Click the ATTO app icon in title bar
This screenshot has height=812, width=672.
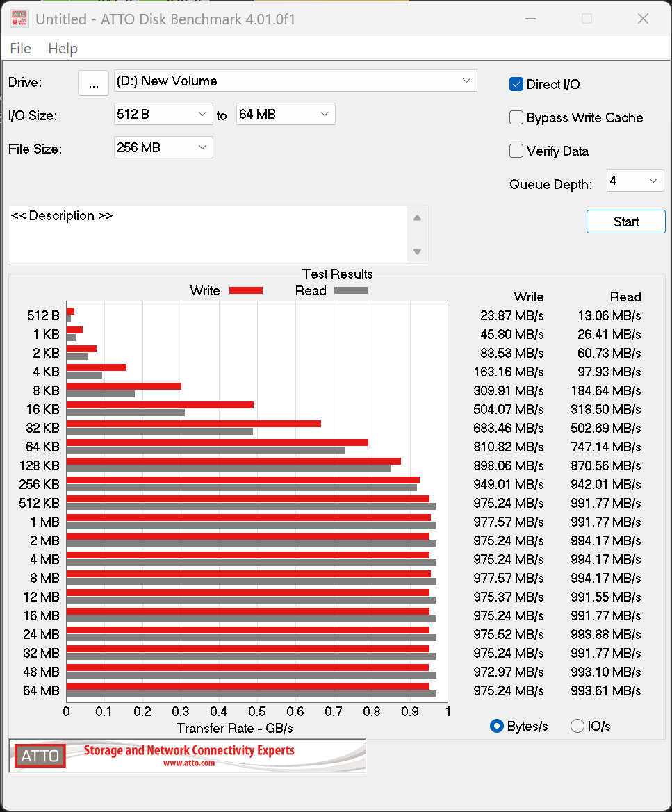[19, 19]
